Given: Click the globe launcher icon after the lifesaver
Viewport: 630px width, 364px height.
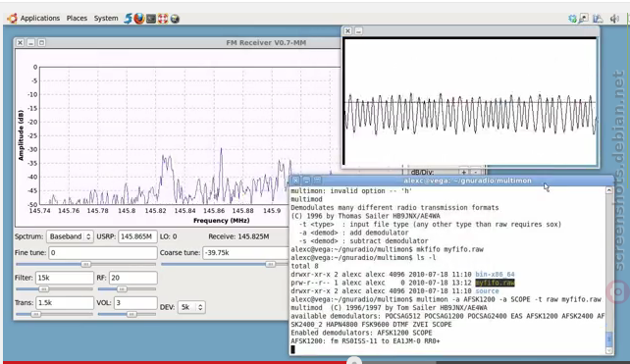Looking at the screenshot, I should point(175,19).
